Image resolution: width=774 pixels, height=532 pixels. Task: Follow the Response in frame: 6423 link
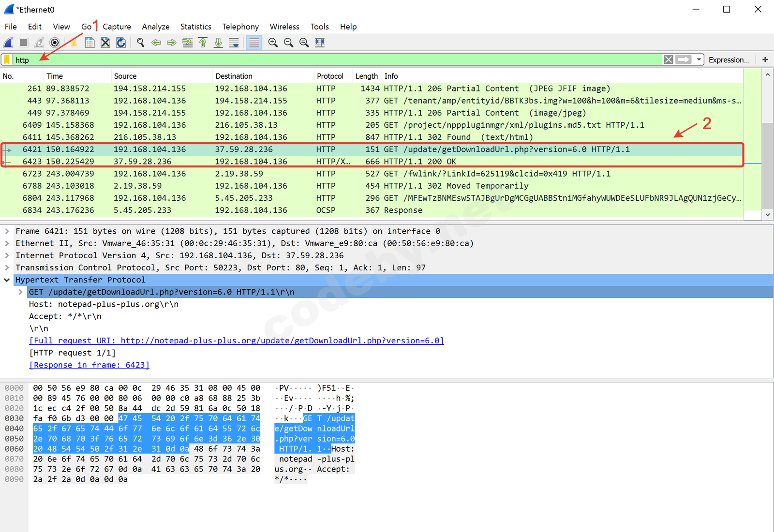[x=89, y=365]
